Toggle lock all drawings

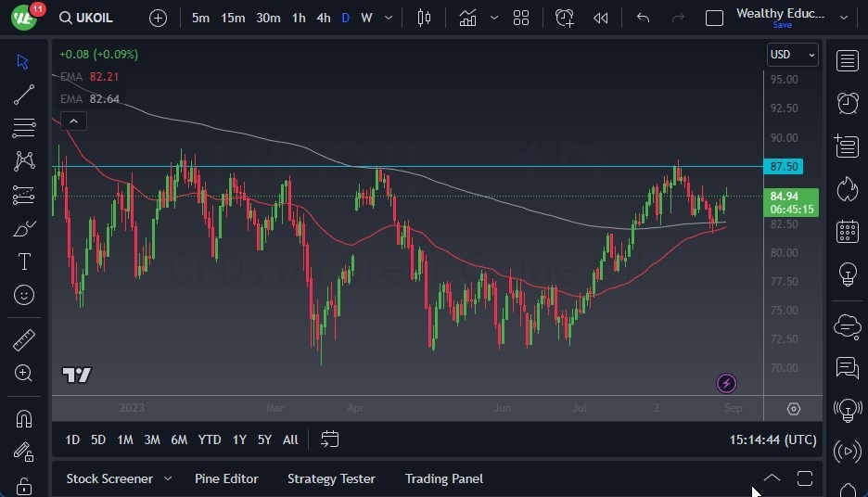pyautogui.click(x=24, y=486)
